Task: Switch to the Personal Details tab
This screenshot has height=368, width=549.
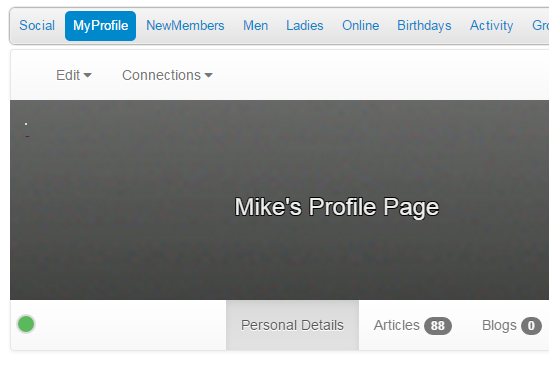Action: [292, 325]
